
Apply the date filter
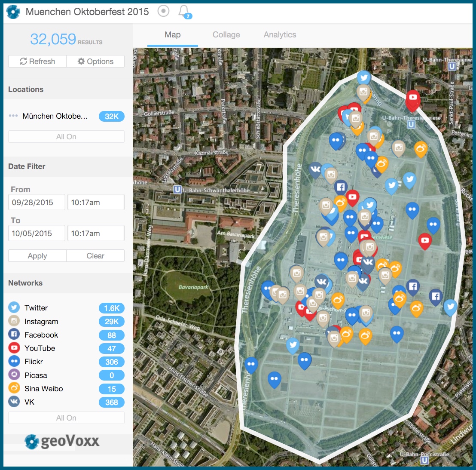pos(37,255)
